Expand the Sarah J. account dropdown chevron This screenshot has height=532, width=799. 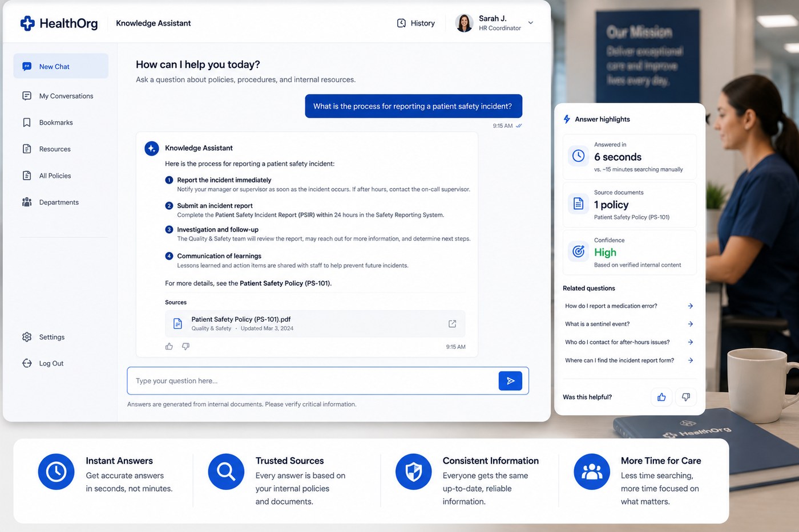(531, 23)
